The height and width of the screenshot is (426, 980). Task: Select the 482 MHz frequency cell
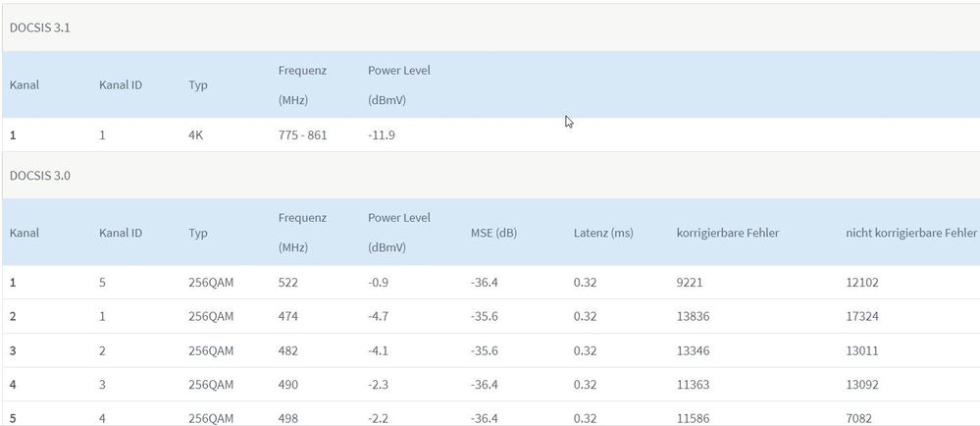tap(288, 350)
